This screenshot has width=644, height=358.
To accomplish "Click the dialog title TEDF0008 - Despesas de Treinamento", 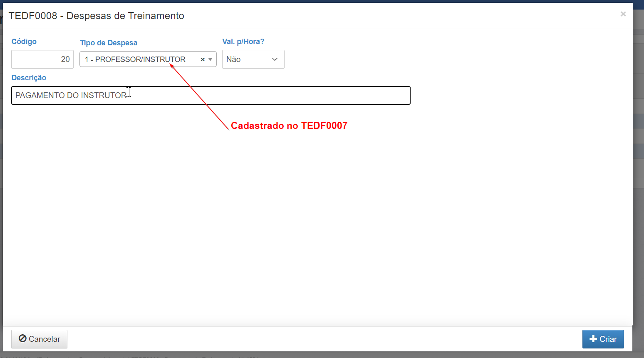I will coord(97,16).
